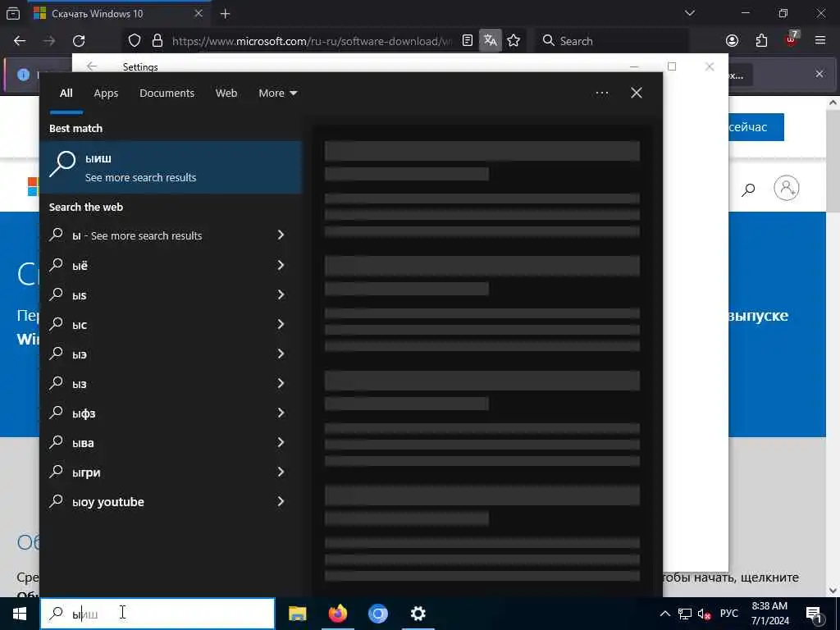Expand the ыфз suggestion chevron
Screen dimensions: 840x630
click(x=281, y=413)
